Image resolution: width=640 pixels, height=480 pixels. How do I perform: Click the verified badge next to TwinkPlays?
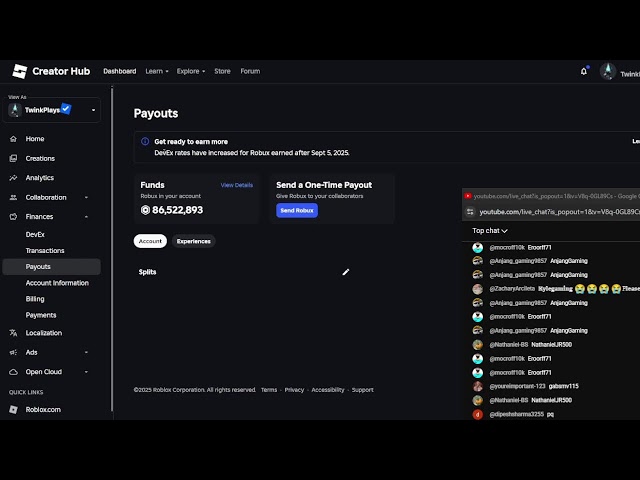(x=66, y=109)
